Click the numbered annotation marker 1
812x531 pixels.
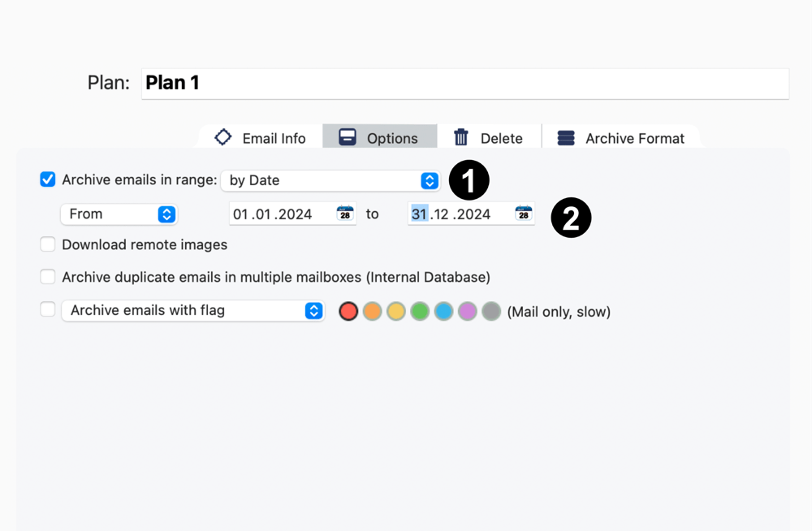(x=469, y=180)
